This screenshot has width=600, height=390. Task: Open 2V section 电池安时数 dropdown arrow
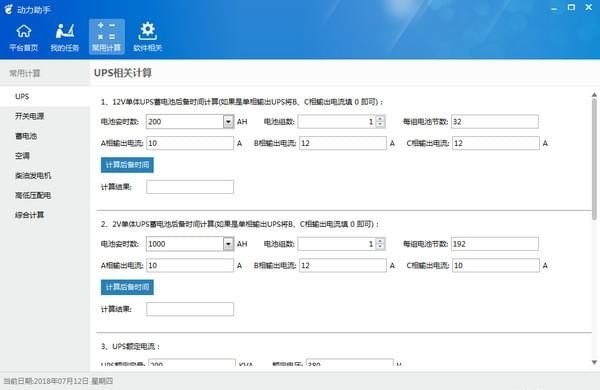pyautogui.click(x=228, y=244)
